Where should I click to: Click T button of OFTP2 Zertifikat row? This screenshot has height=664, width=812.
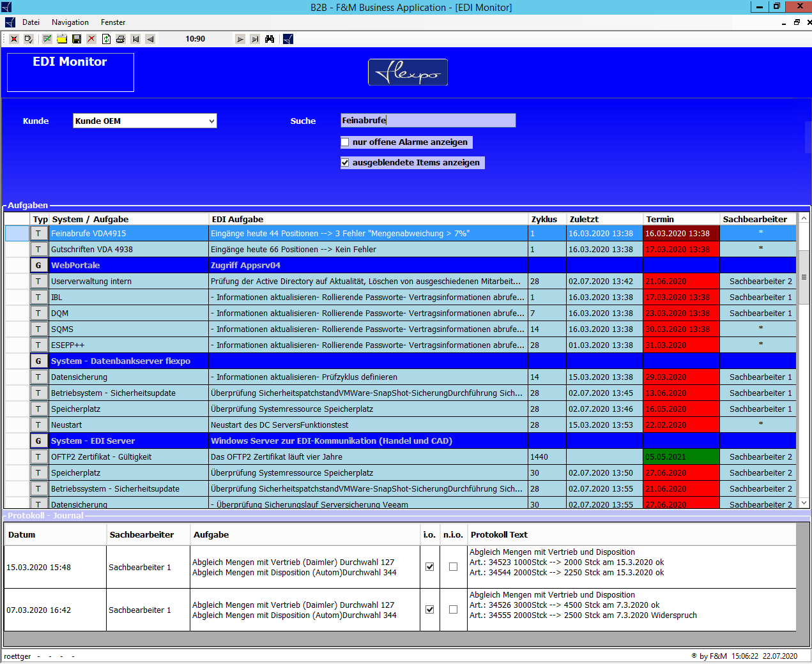coord(38,457)
